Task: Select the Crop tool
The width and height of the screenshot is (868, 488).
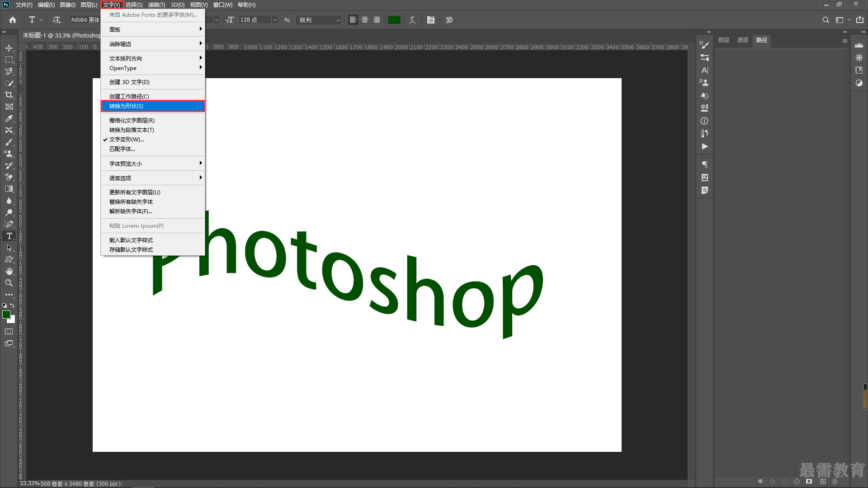Action: point(9,95)
